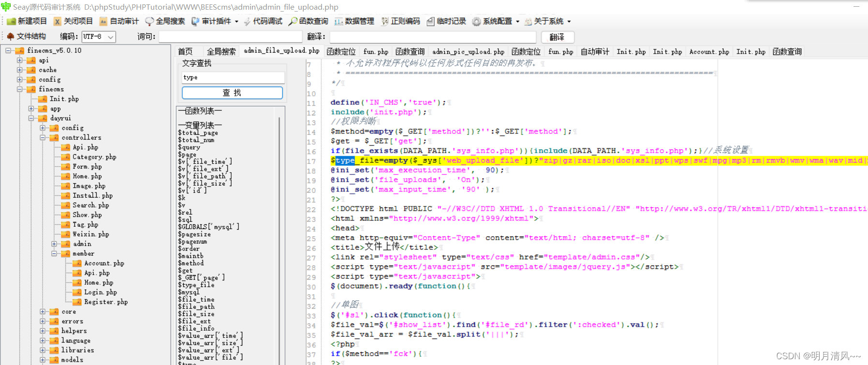Screen dimensions: 868x365
Task: Select Category.php in the file tree
Action: point(94,157)
